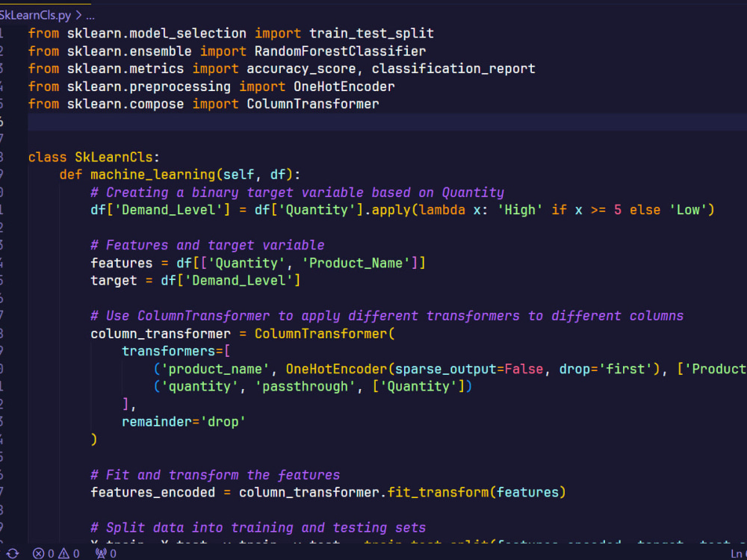Click 'classification_report' in the metrics import
Image resolution: width=747 pixels, height=560 pixels.
click(x=453, y=69)
